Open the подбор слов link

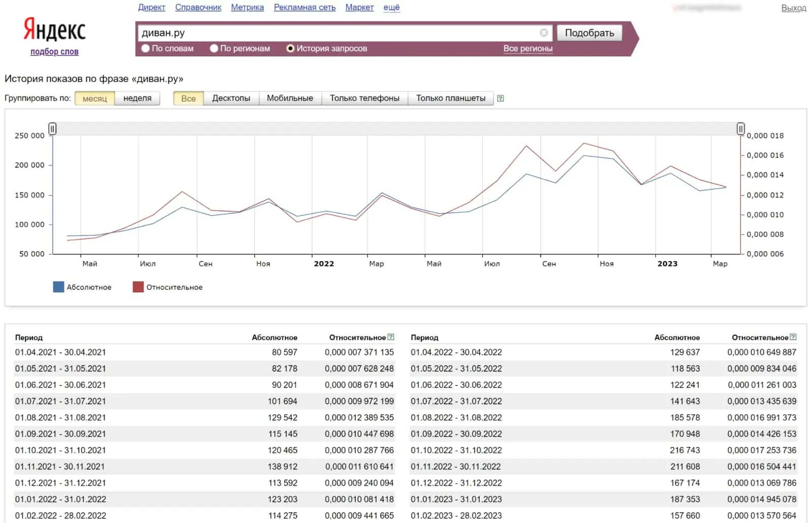coord(54,52)
